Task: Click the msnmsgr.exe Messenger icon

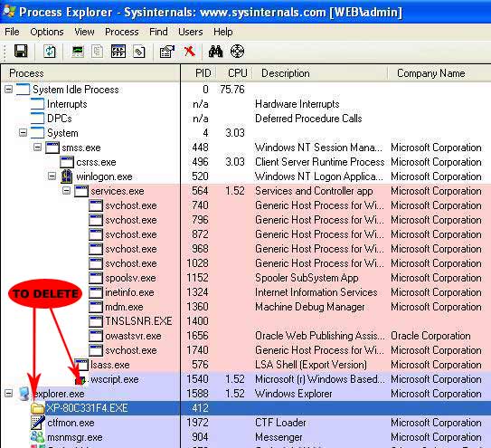Action: (x=38, y=437)
